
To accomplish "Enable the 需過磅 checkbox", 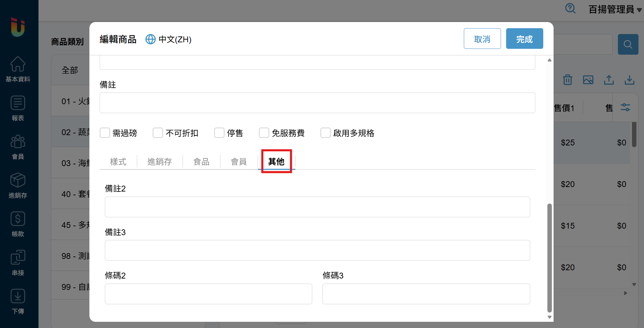I will (x=105, y=133).
